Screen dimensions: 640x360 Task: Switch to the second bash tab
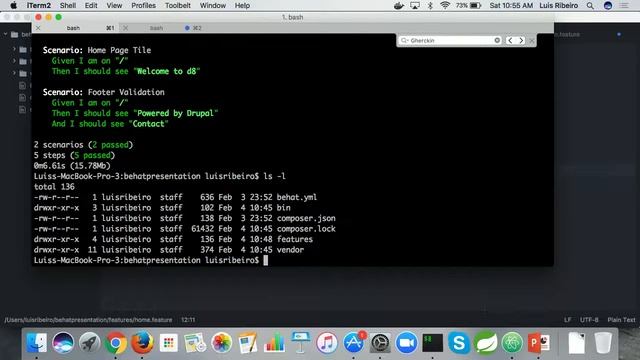tap(156, 28)
